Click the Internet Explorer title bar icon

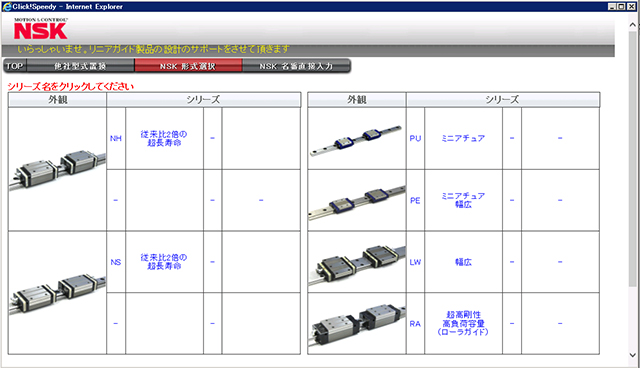coord(6,7)
